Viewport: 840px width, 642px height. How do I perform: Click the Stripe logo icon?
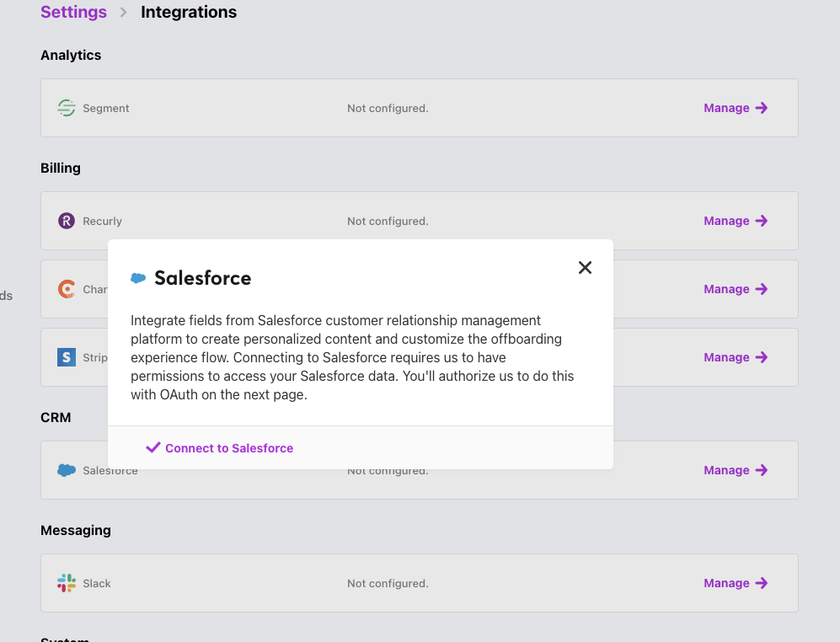click(x=67, y=357)
